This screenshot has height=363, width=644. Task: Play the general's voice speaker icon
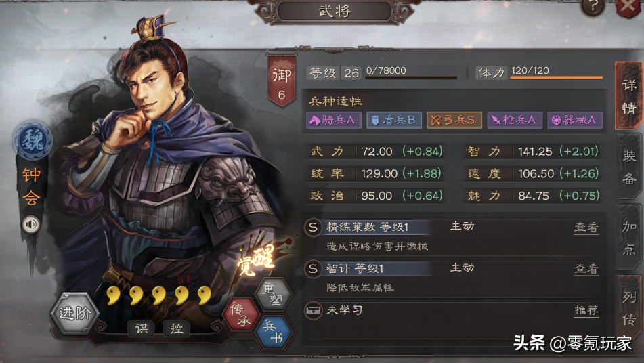[30, 224]
